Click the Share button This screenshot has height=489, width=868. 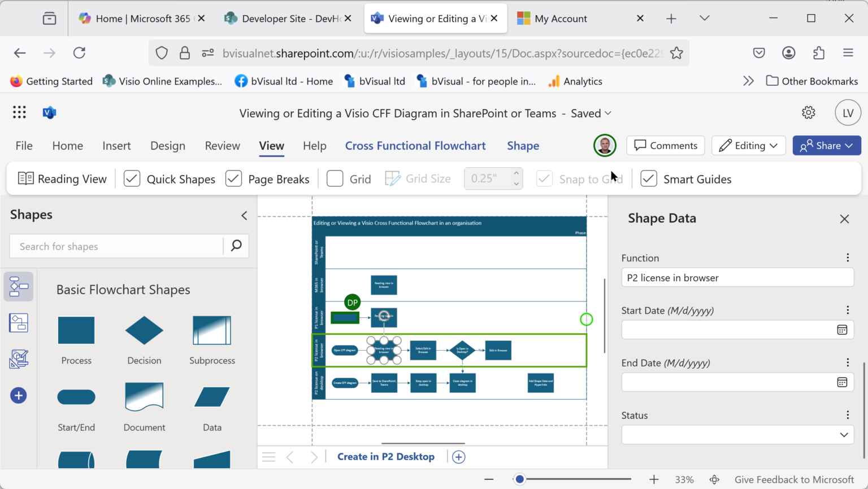click(827, 145)
